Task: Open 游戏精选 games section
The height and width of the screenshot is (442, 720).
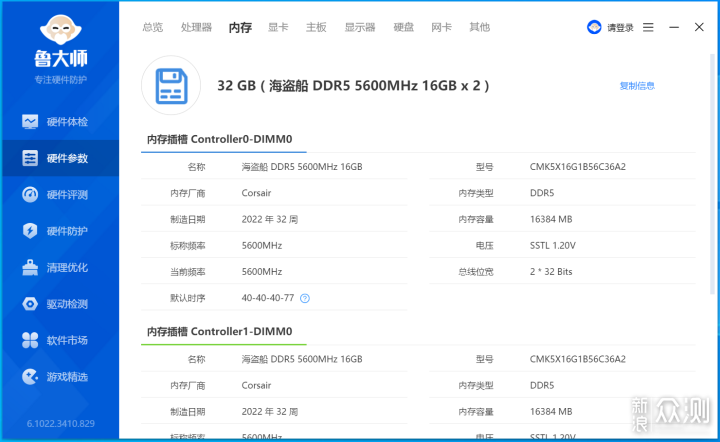Action: (x=60, y=377)
